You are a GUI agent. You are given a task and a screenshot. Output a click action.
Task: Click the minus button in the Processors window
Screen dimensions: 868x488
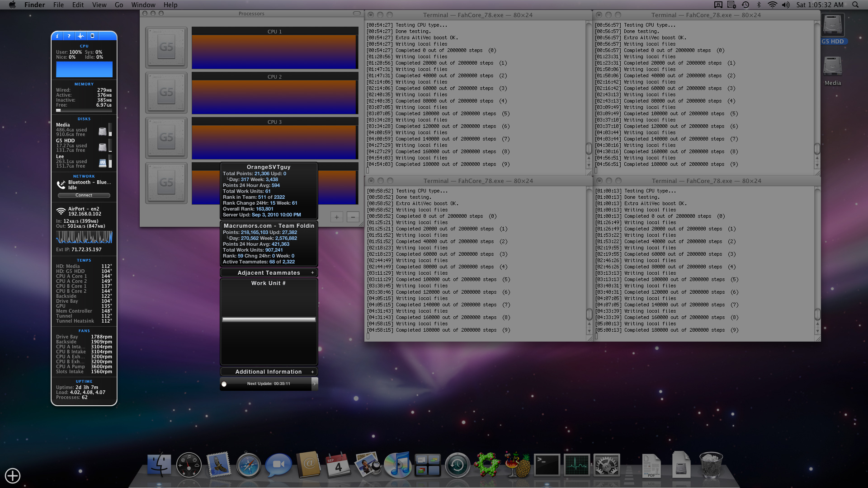pyautogui.click(x=353, y=217)
